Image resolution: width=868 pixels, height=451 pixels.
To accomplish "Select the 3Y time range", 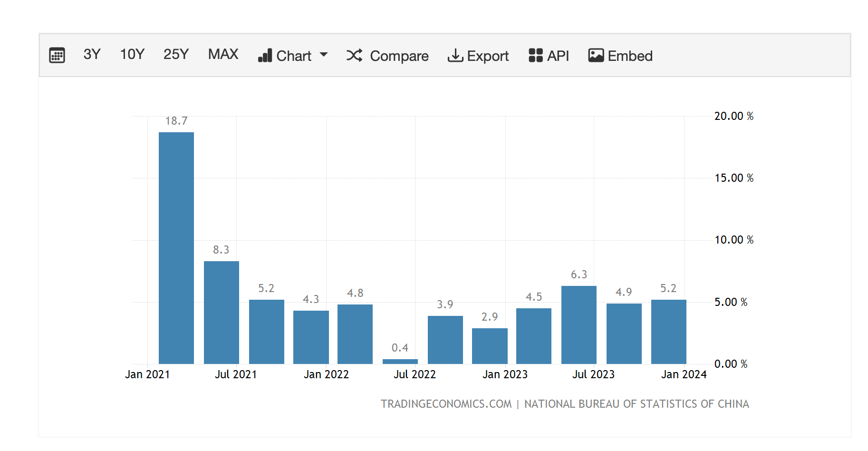I will click(x=92, y=55).
